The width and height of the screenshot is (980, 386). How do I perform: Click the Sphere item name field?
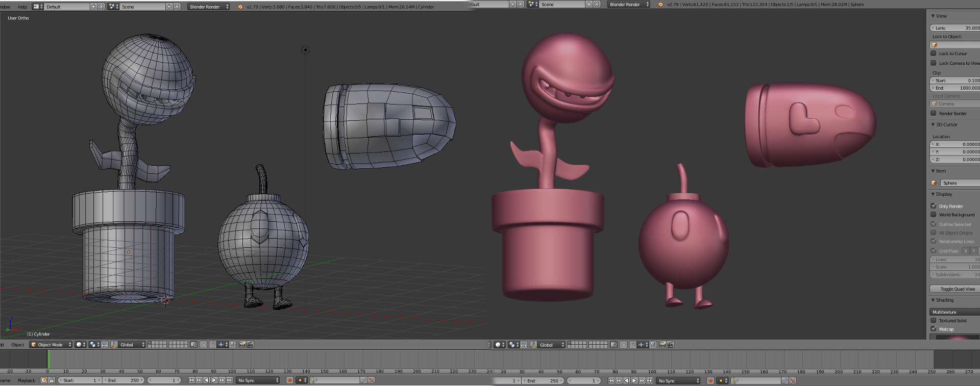(959, 183)
